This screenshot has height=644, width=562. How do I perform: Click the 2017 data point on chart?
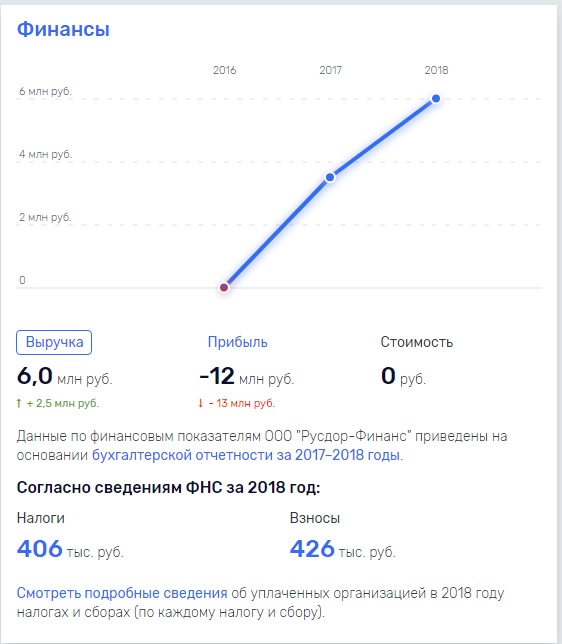(330, 177)
